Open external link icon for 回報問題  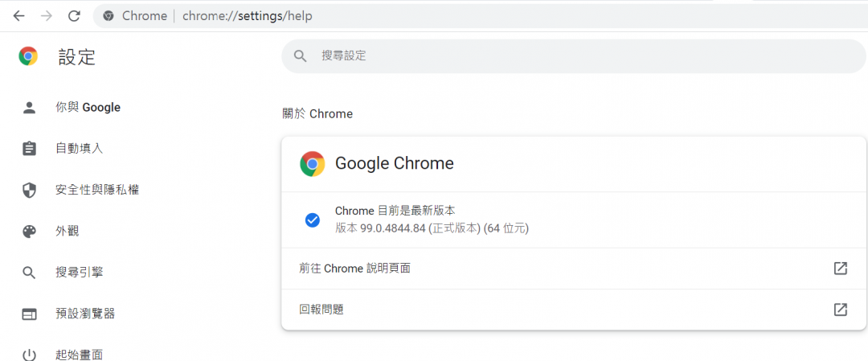tap(841, 310)
